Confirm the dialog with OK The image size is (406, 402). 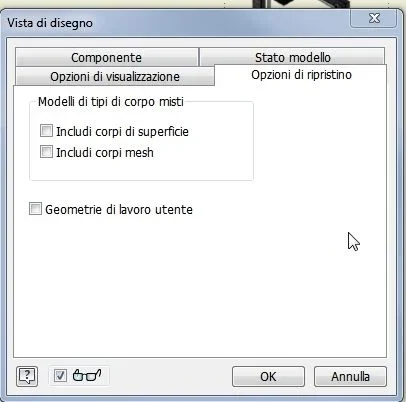click(x=268, y=377)
